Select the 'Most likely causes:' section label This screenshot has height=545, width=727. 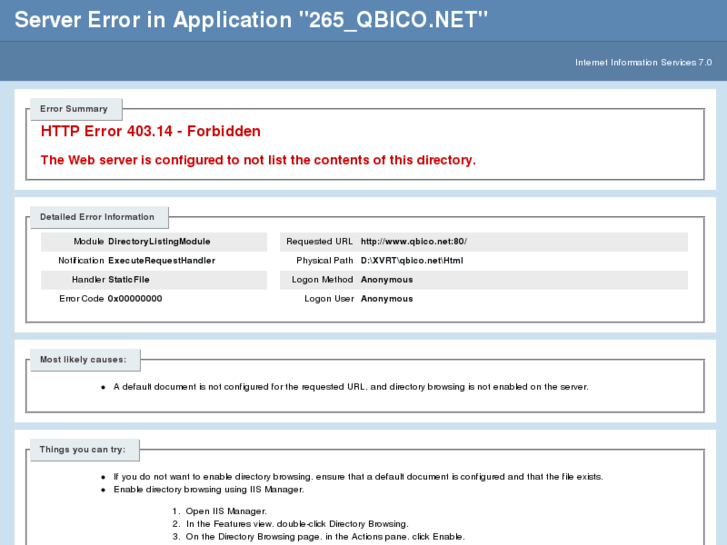(x=83, y=360)
